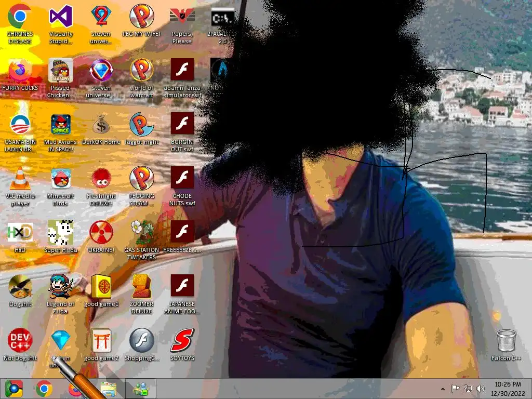Open the Dogshit bird icon
The image size is (532, 399).
click(20, 287)
